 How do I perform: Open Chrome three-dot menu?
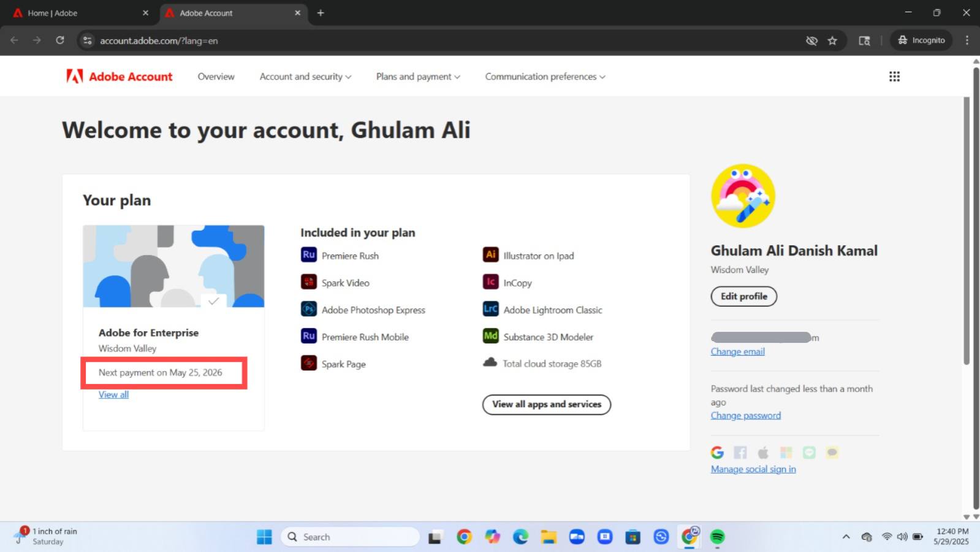tap(967, 40)
